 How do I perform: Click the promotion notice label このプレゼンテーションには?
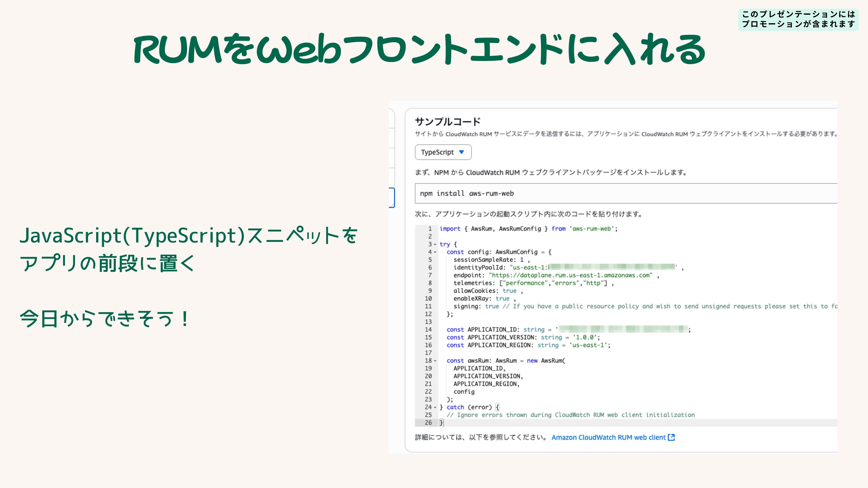[798, 14]
